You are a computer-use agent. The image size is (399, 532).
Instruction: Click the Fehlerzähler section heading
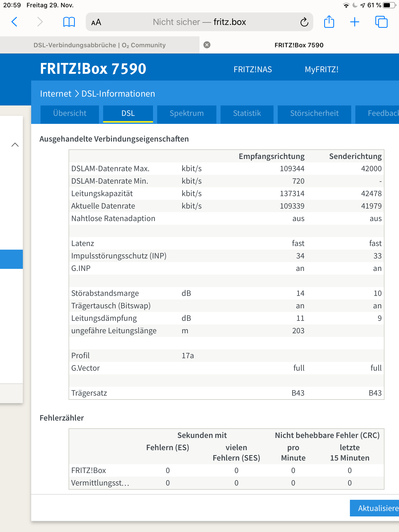pos(62,418)
